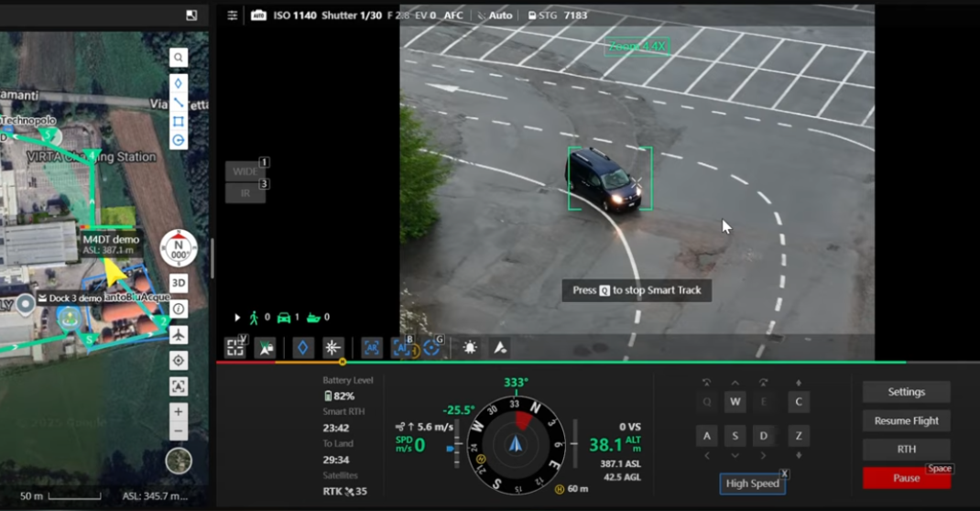980x511 pixels.
Task: Click the AR overlay icon in camera toolbar
Action: tap(372, 348)
